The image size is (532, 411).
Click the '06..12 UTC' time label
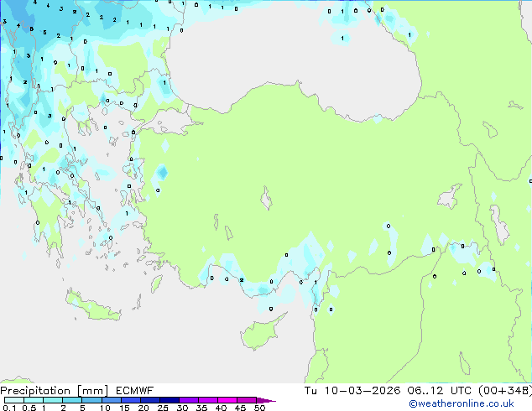point(440,391)
